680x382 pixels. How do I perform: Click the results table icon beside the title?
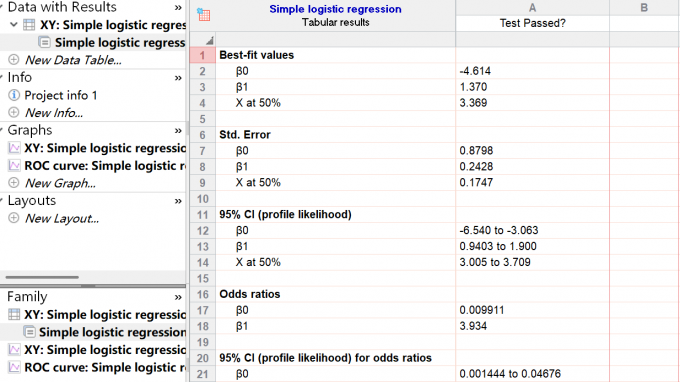pyautogui.click(x=203, y=14)
